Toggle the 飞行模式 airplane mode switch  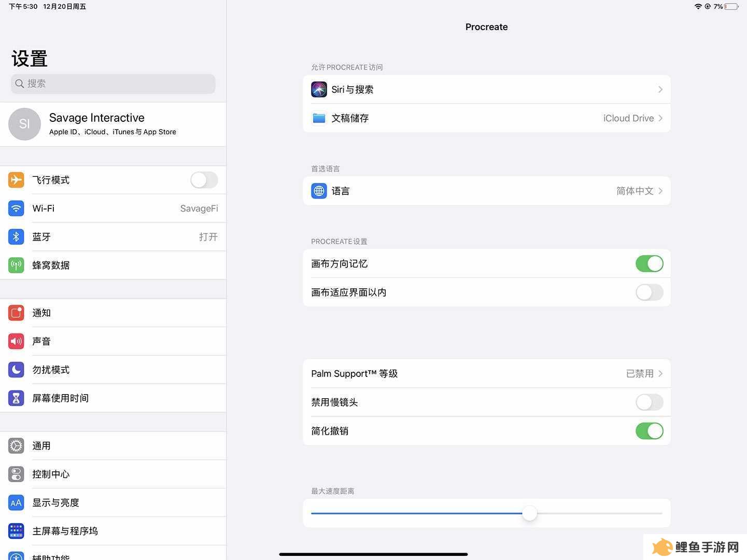pyautogui.click(x=204, y=180)
